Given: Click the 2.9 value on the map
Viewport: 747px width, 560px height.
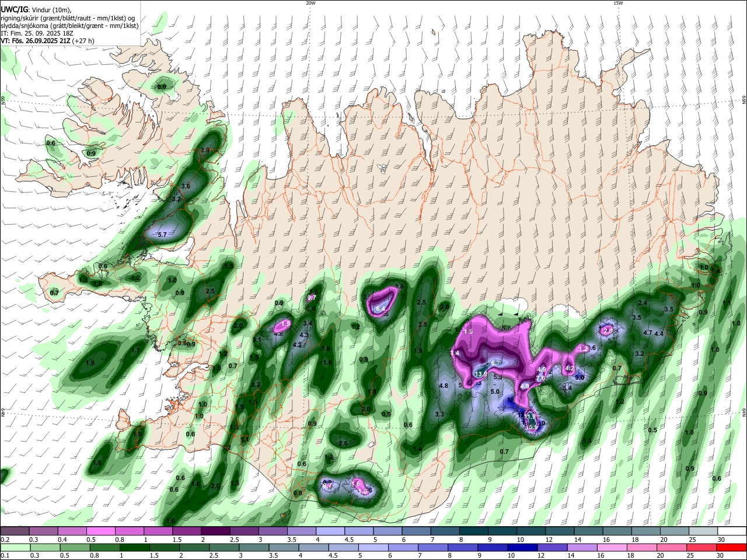Looking at the screenshot, I should [x=205, y=150].
